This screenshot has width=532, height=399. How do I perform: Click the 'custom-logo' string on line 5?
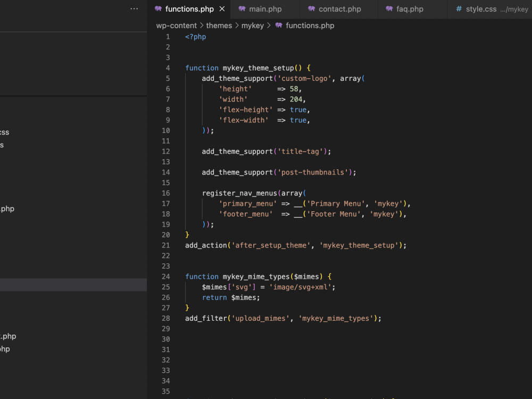point(304,78)
